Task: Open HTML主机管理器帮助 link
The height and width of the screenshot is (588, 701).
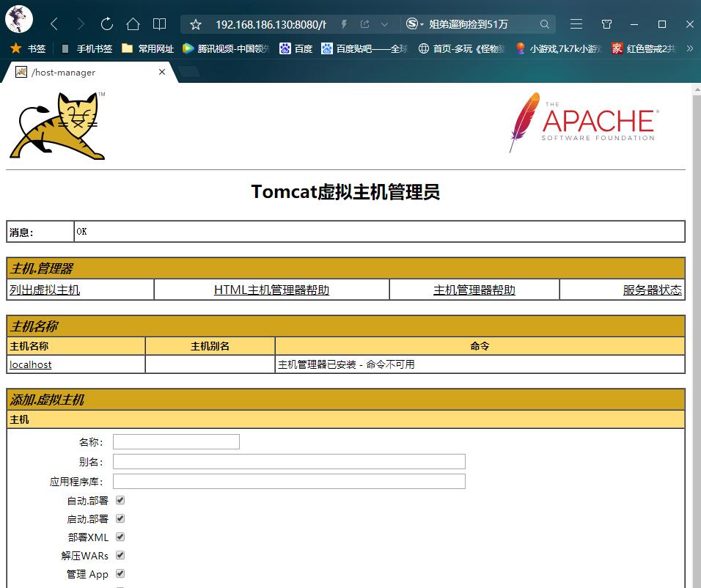Action: click(x=271, y=290)
